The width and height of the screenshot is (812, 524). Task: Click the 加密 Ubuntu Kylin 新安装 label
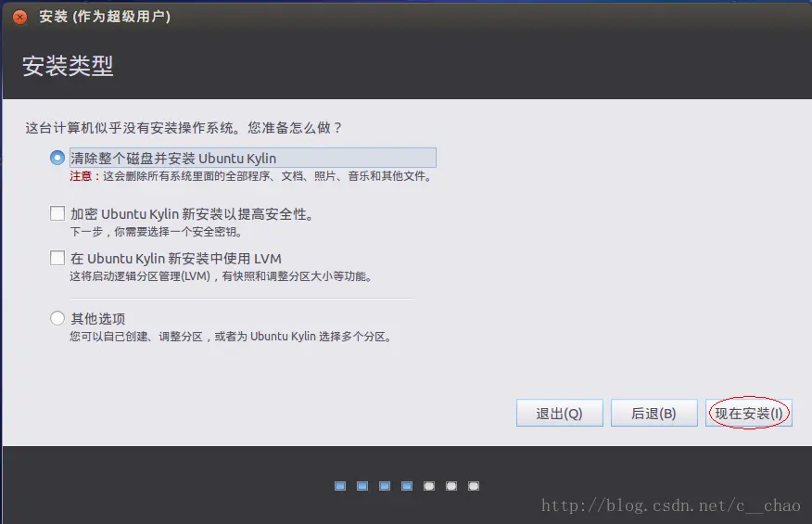click(x=192, y=214)
